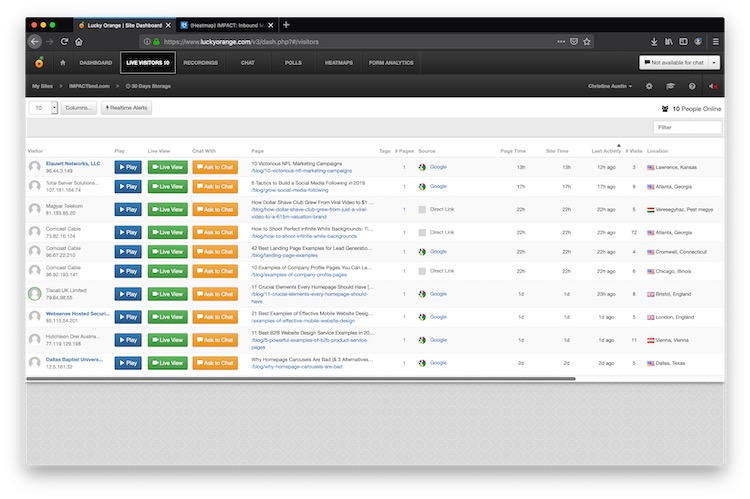Sort by the # Visits column header
The height and width of the screenshot is (499, 750).
[x=634, y=151]
